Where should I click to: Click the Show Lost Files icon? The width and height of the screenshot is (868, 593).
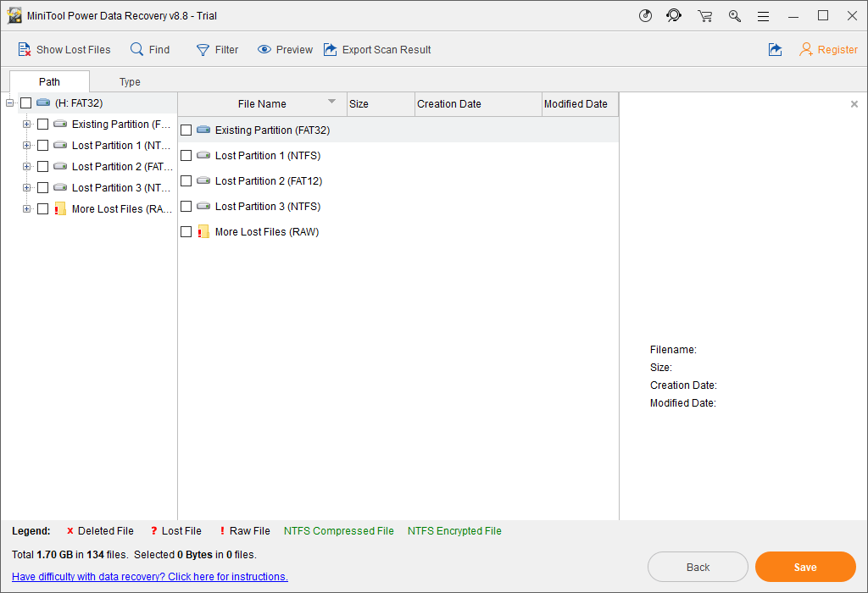(x=25, y=50)
